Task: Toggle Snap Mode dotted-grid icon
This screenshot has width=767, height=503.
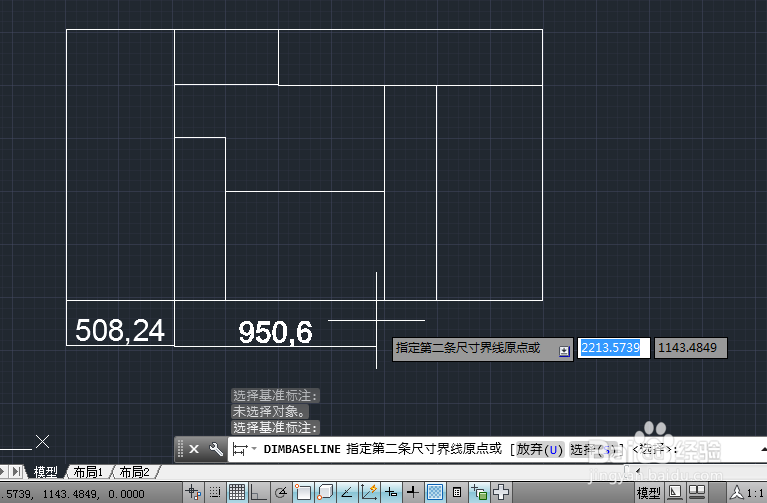Action: pos(215,492)
